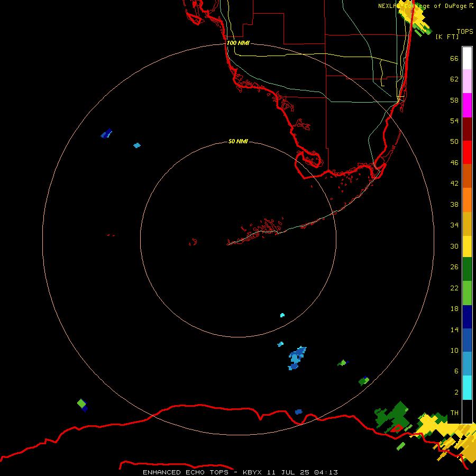This screenshot has height=476, width=476.
Task: Click the bright red legend swatch
Action: point(467,152)
